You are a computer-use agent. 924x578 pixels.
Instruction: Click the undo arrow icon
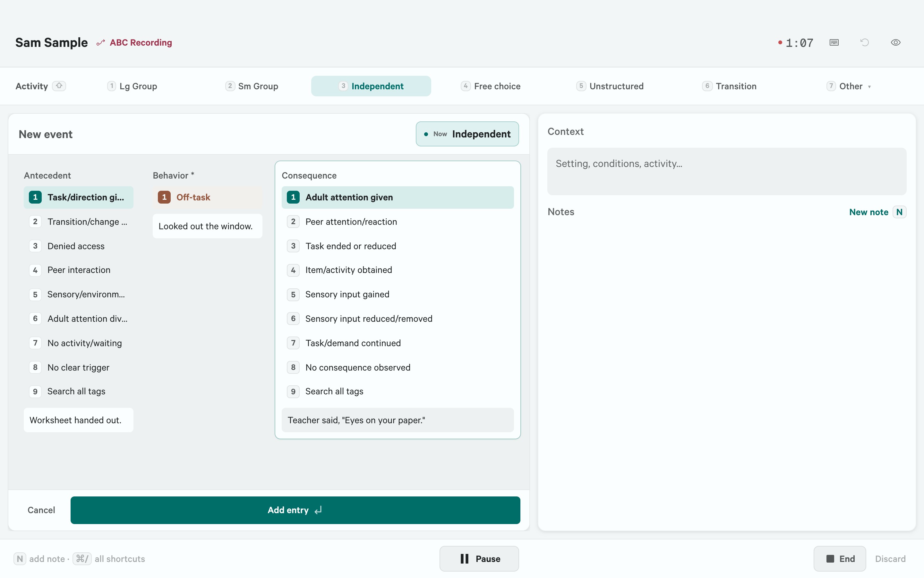click(x=864, y=42)
